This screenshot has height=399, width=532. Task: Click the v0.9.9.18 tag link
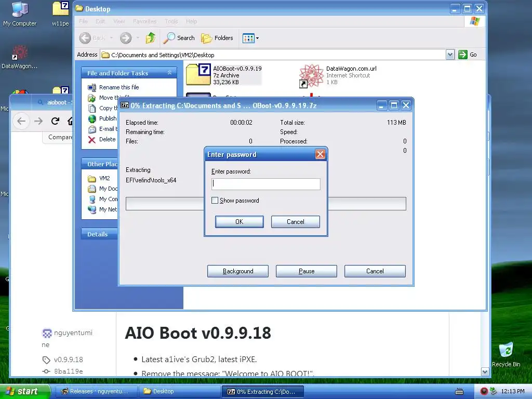(68, 360)
